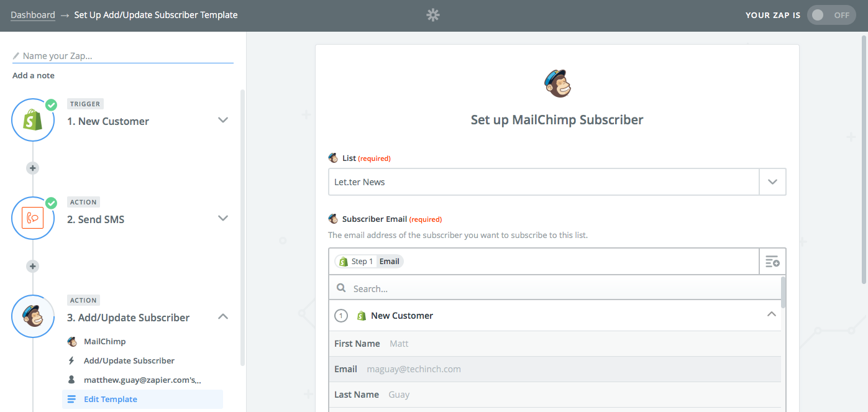Click the green check on Send SMS
The width and height of the screenshot is (868, 412).
[x=51, y=203]
